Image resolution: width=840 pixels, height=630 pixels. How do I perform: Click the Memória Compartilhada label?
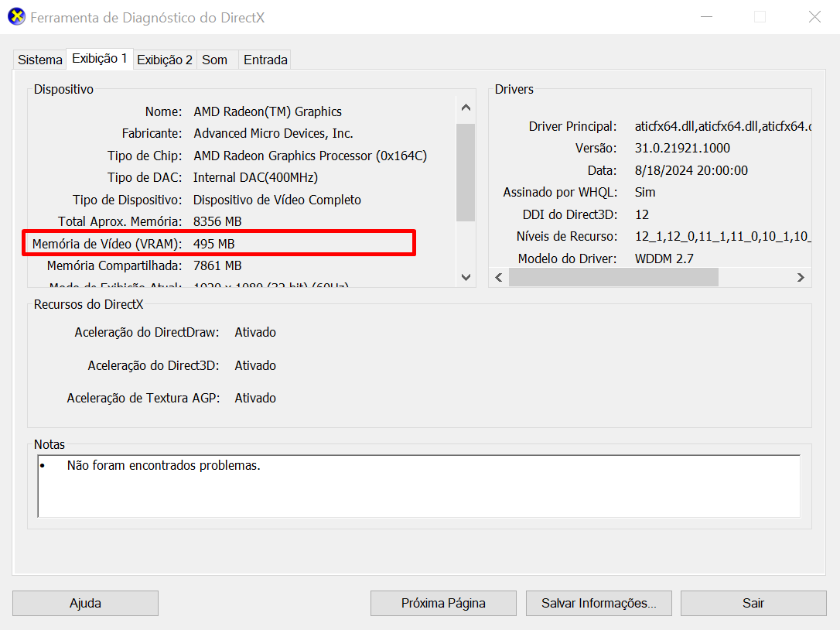[x=114, y=265]
